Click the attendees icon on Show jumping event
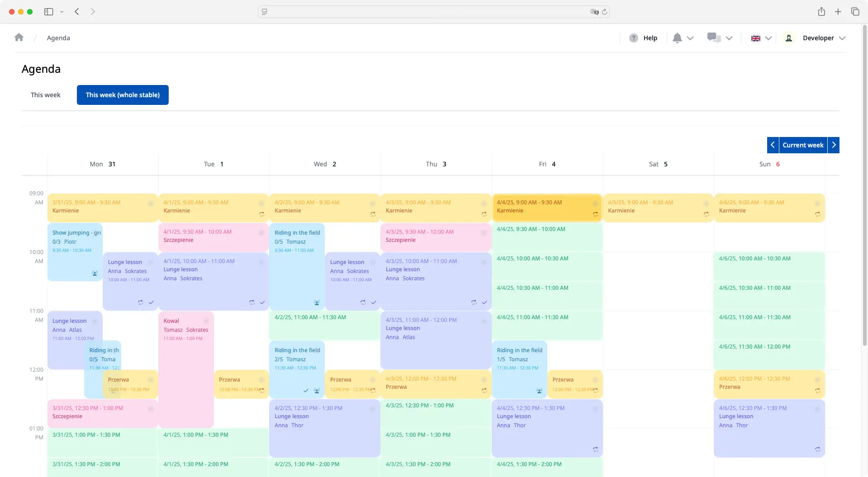Viewport: 868px width, 477px height. click(x=95, y=273)
